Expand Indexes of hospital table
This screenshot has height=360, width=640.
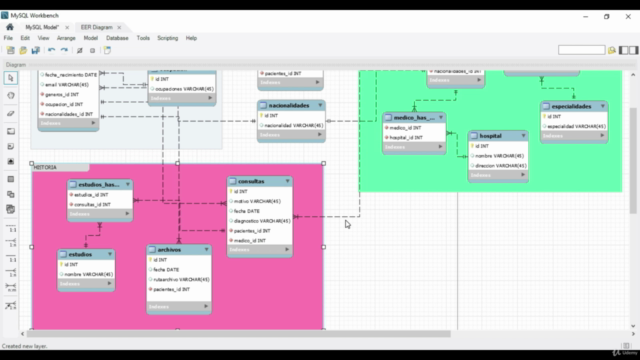pos(523,175)
